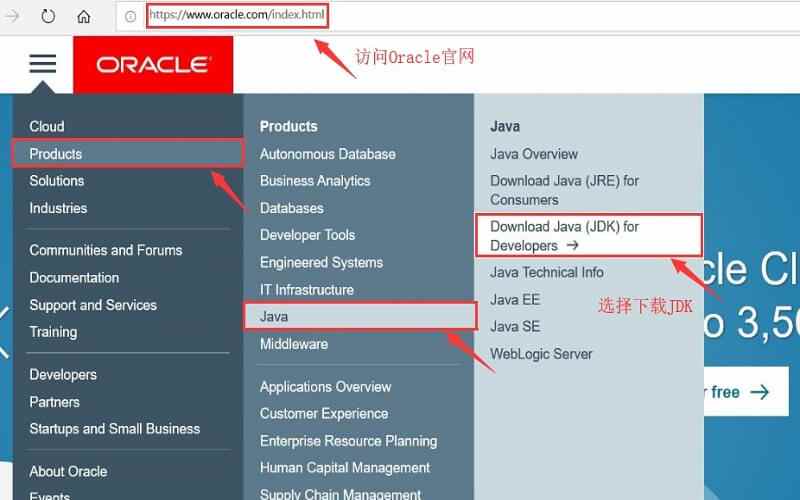
Task: Open Enterprise Resource Planning link
Action: click(348, 441)
